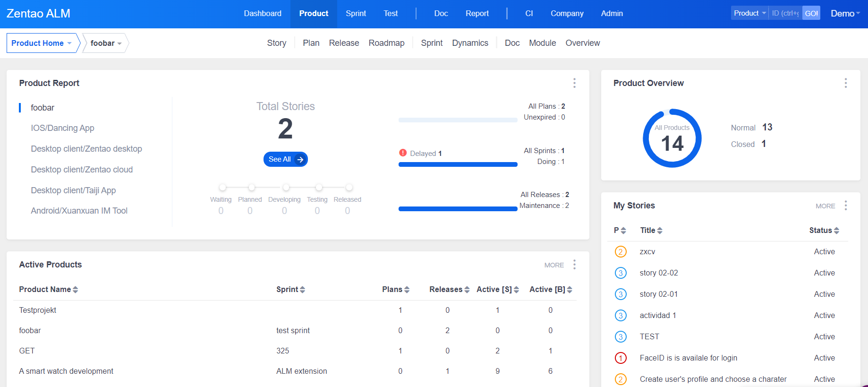This screenshot has width=868, height=387.
Task: Click the ID search input field
Action: 785,13
